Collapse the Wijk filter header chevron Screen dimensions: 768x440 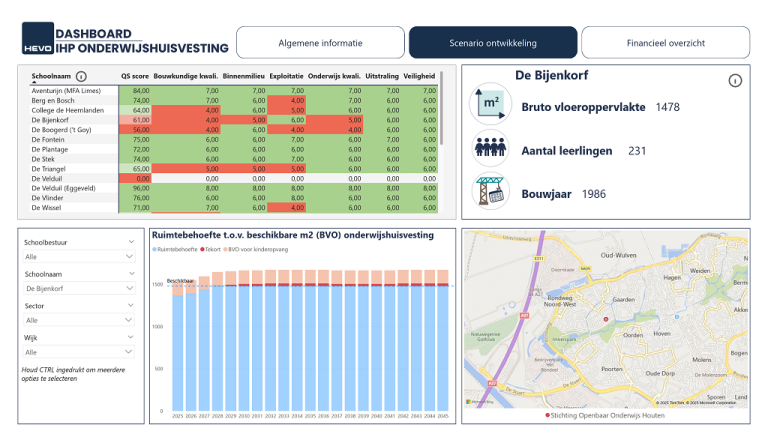click(x=131, y=337)
